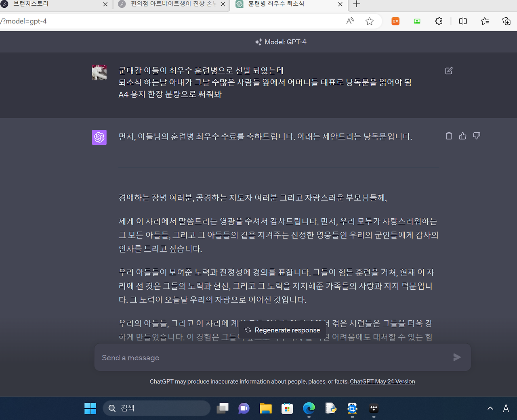Open the Python file icon on the taskbar
Viewport: 517px width, 420px height.
pyautogui.click(x=331, y=408)
